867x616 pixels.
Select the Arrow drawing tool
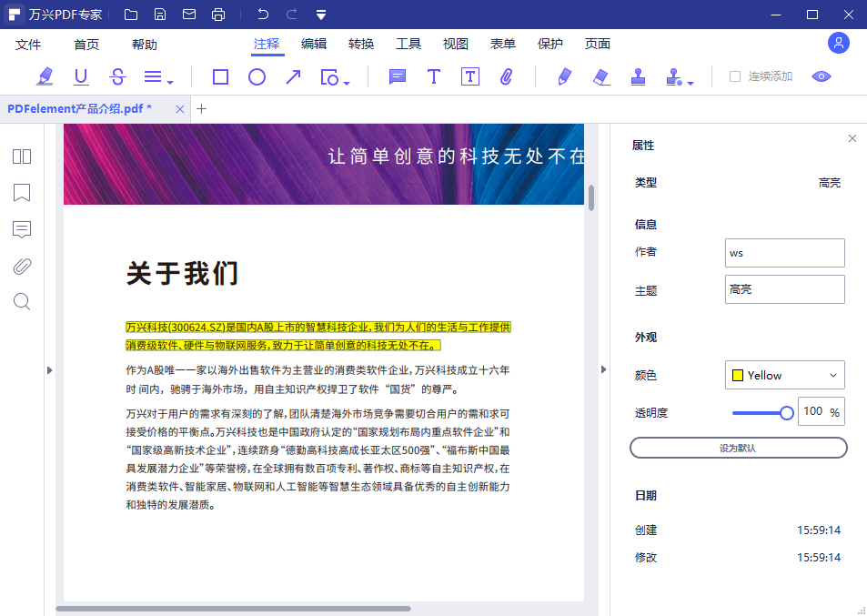tap(293, 76)
